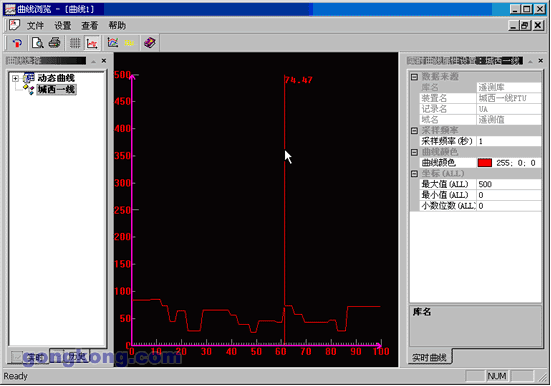Click the multi-colored curves chart icon
This screenshot has width=551, height=386.
click(x=112, y=43)
